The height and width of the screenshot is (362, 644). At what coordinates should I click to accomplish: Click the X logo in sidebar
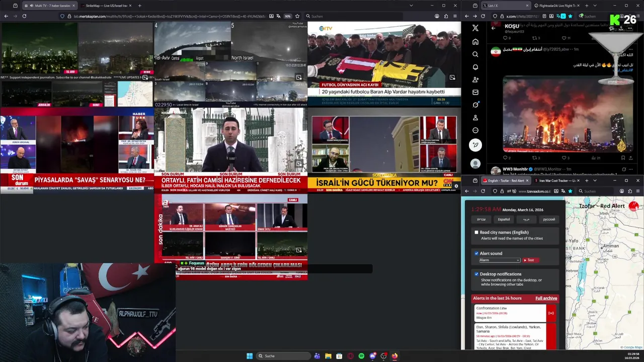pos(475,28)
